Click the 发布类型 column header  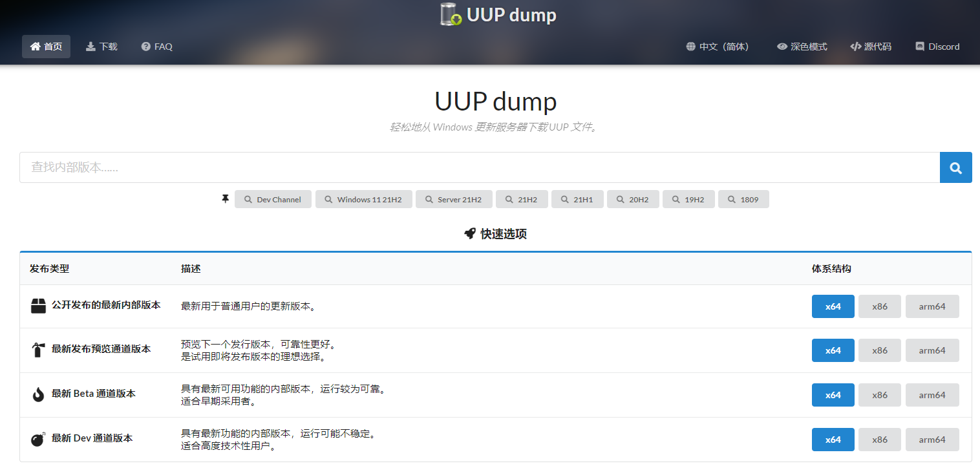(49, 268)
